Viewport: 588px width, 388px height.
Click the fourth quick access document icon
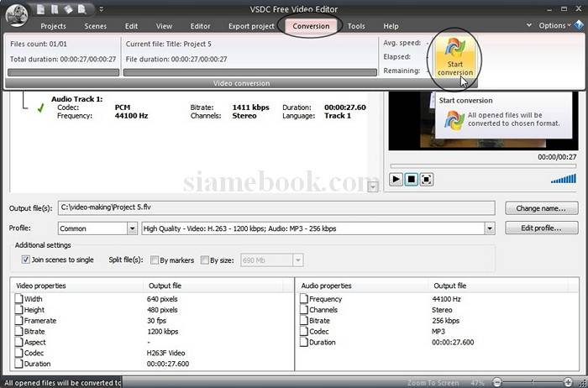[x=81, y=9]
